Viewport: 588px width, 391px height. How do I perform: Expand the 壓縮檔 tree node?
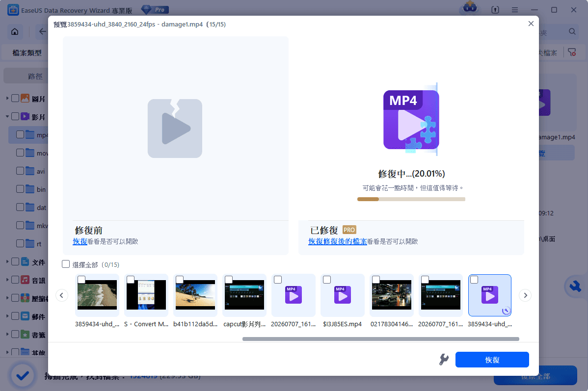pos(7,298)
